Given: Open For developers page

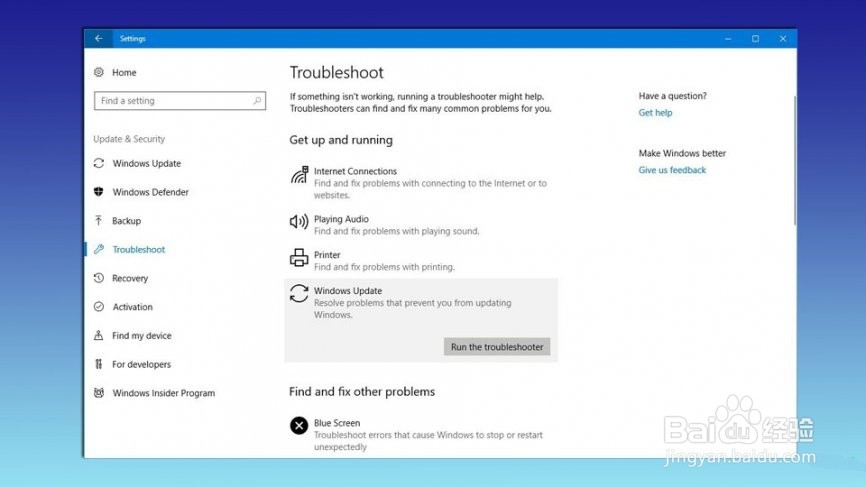Looking at the screenshot, I should point(141,364).
